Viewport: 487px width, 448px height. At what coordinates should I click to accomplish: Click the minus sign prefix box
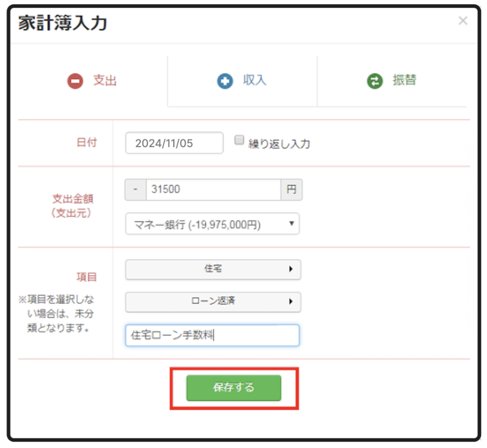pos(136,189)
